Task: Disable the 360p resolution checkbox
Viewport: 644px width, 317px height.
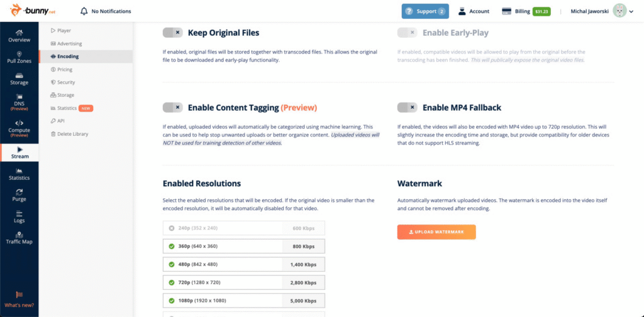Action: tap(172, 247)
